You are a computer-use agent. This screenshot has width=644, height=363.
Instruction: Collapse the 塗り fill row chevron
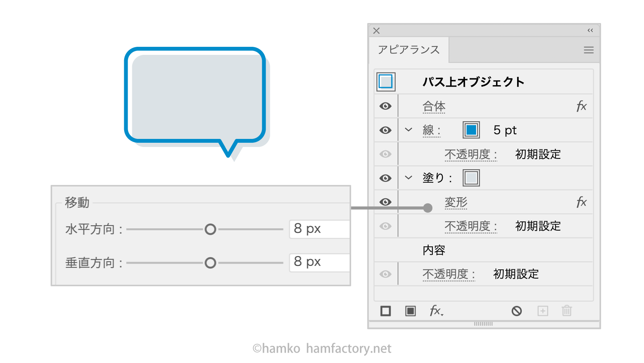(409, 178)
